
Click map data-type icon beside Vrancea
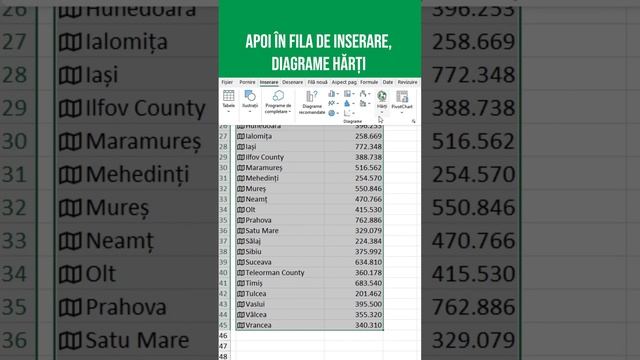(241, 325)
